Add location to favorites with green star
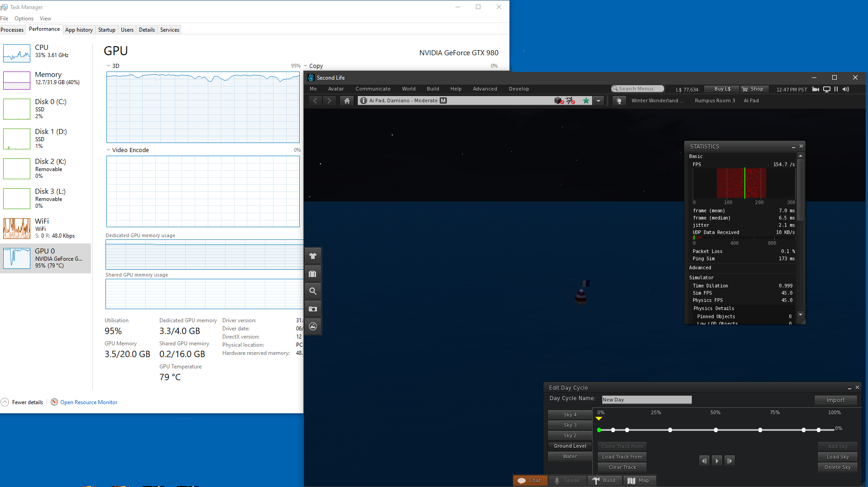The image size is (868, 487). pyautogui.click(x=586, y=100)
